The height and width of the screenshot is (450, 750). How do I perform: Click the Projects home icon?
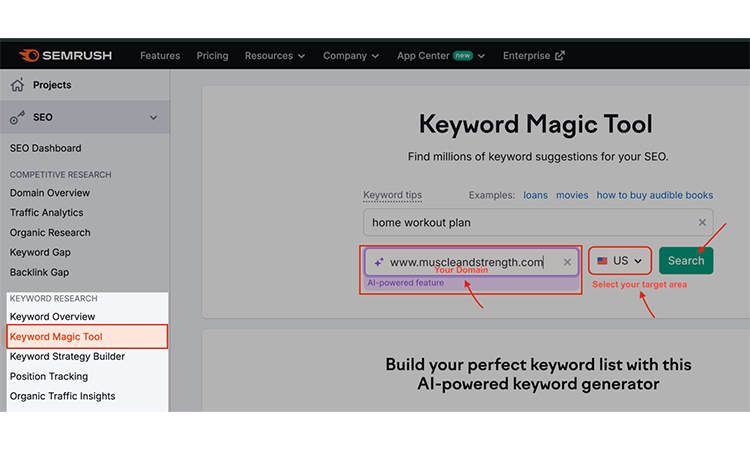click(18, 85)
